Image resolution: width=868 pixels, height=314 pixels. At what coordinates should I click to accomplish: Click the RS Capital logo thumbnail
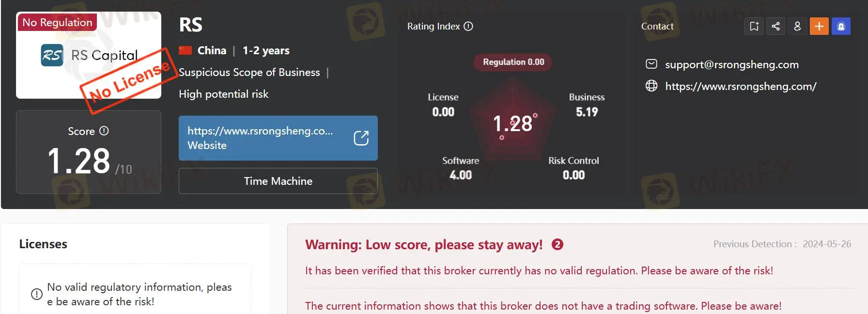click(x=89, y=55)
